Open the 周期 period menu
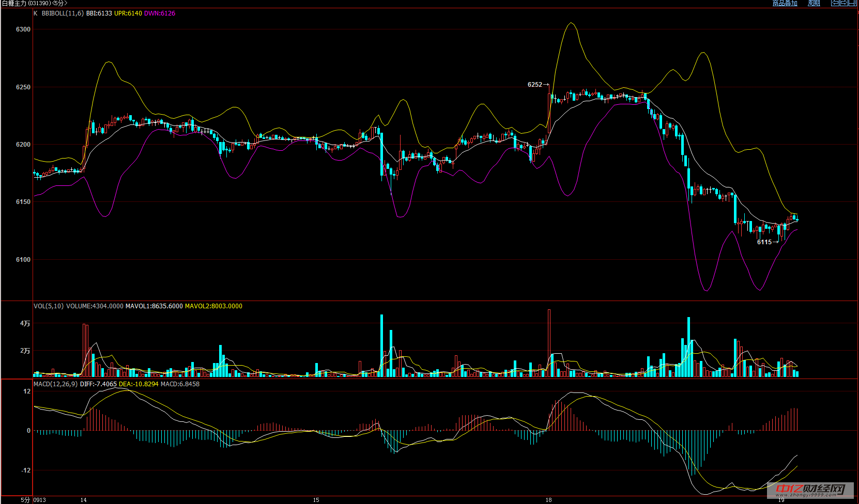Screen dimensions: 859x504 point(814,3)
